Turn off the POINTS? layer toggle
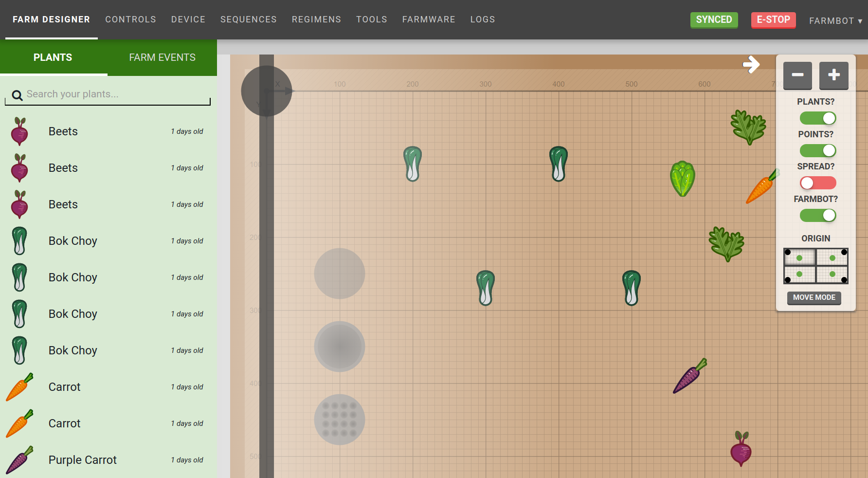Image resolution: width=868 pixels, height=478 pixels. pos(817,151)
